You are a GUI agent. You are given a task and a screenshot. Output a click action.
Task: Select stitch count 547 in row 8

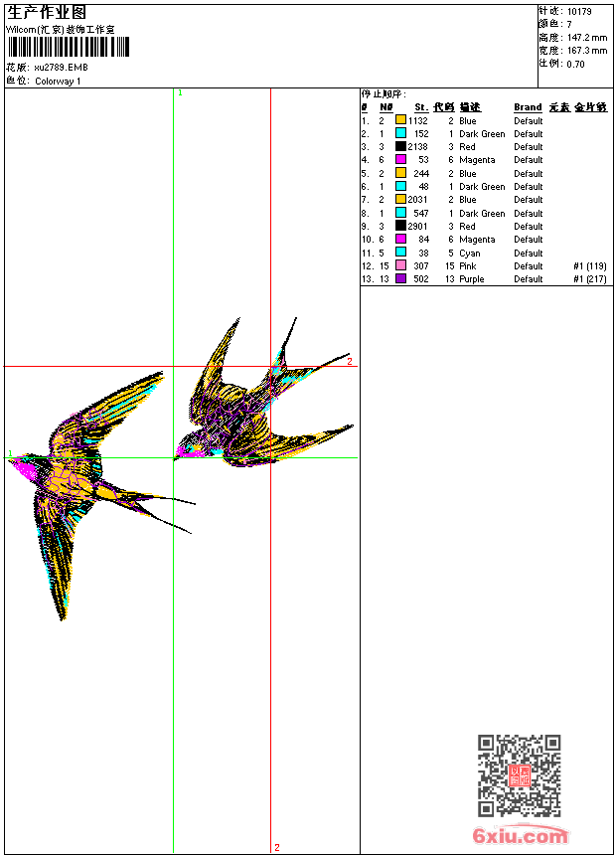point(421,213)
